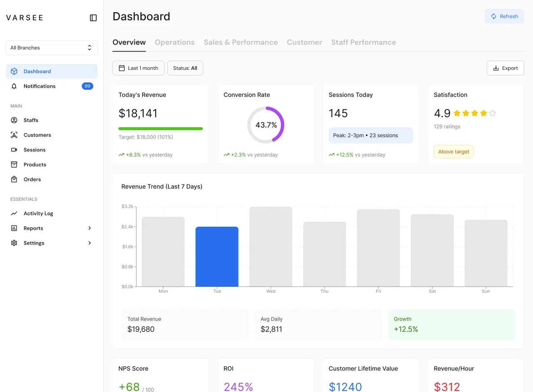The width and height of the screenshot is (533, 392).
Task: Switch to the Operations tab
Action: point(174,42)
